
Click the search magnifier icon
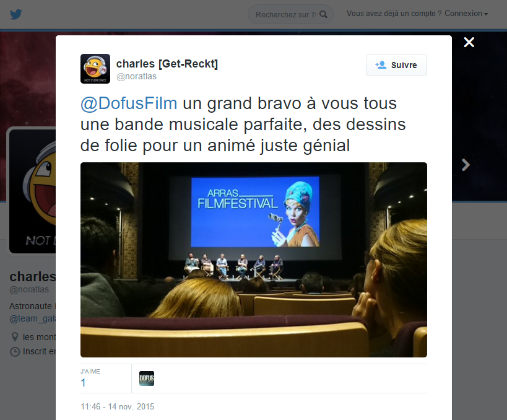[323, 15]
